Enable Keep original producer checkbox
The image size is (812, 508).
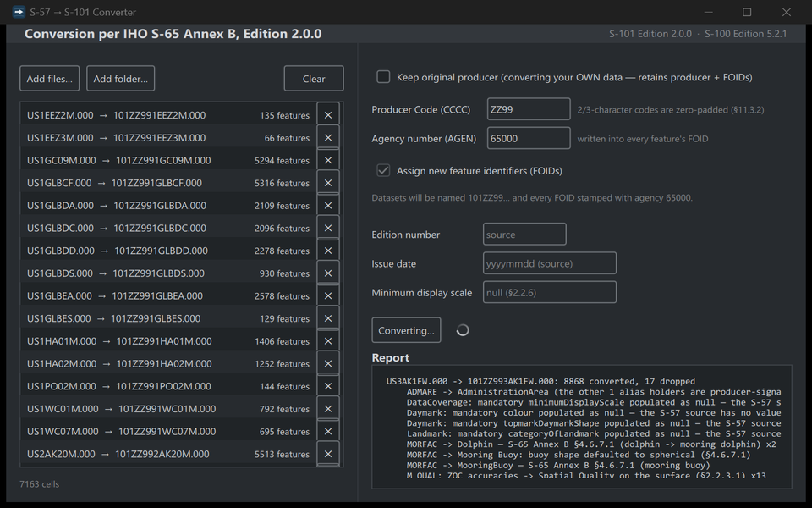coord(383,77)
